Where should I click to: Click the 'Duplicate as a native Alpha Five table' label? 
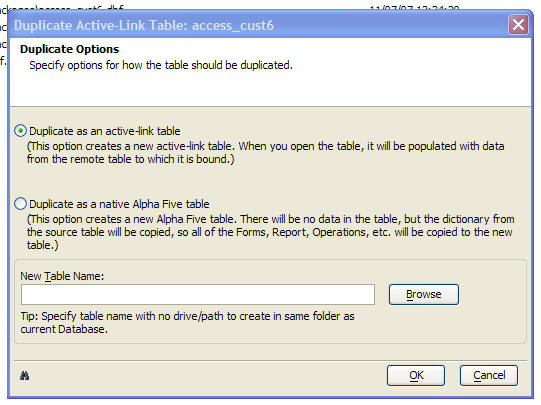pyautogui.click(x=119, y=204)
